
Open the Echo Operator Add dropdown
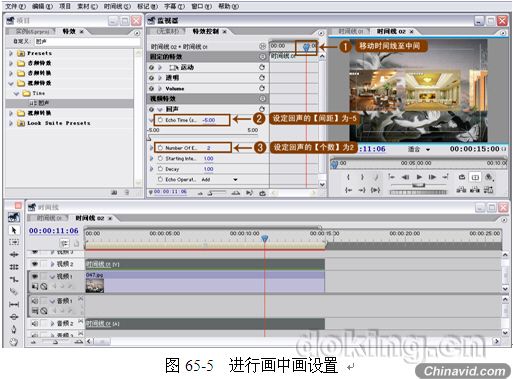[x=235, y=180]
